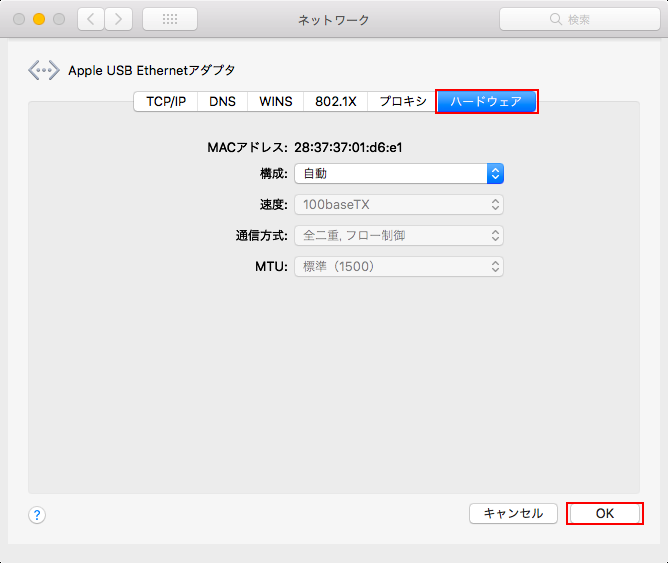Image resolution: width=668 pixels, height=563 pixels.
Task: Click the forward navigation arrow
Action: 119,19
